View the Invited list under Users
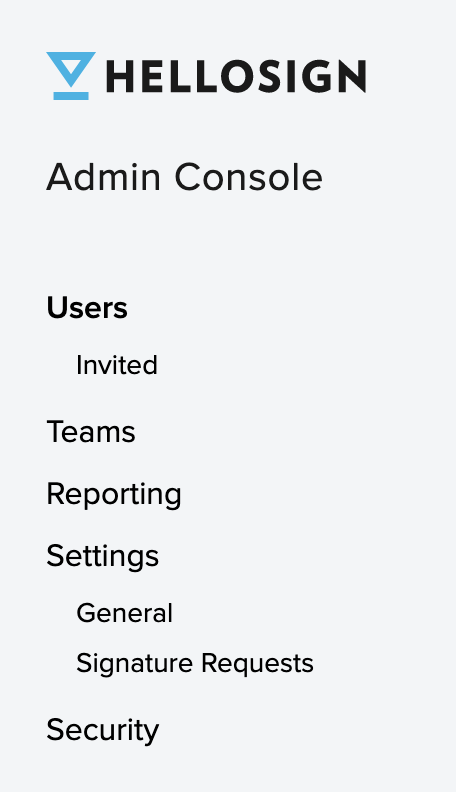This screenshot has width=456, height=792. click(x=117, y=365)
